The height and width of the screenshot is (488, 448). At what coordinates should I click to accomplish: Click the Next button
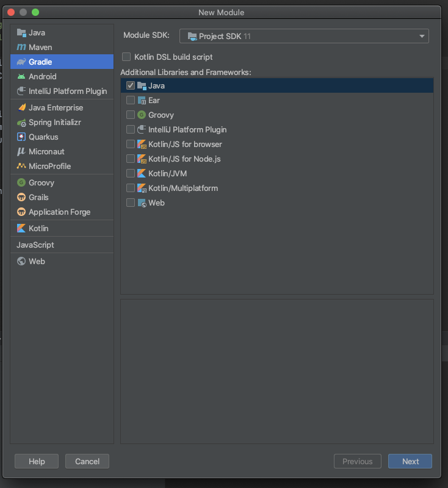tap(410, 461)
